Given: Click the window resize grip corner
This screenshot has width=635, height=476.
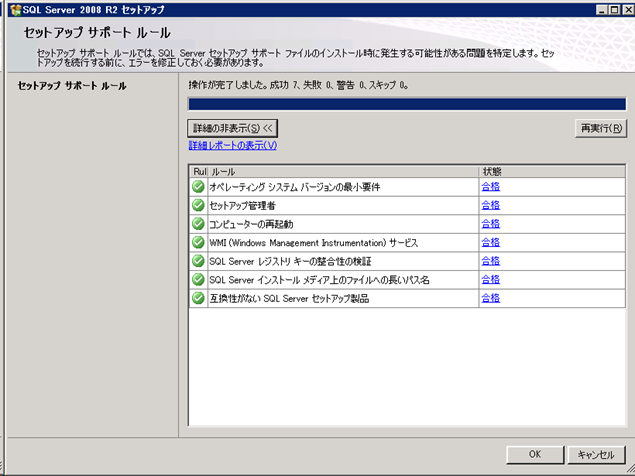Looking at the screenshot, I should coord(629,469).
